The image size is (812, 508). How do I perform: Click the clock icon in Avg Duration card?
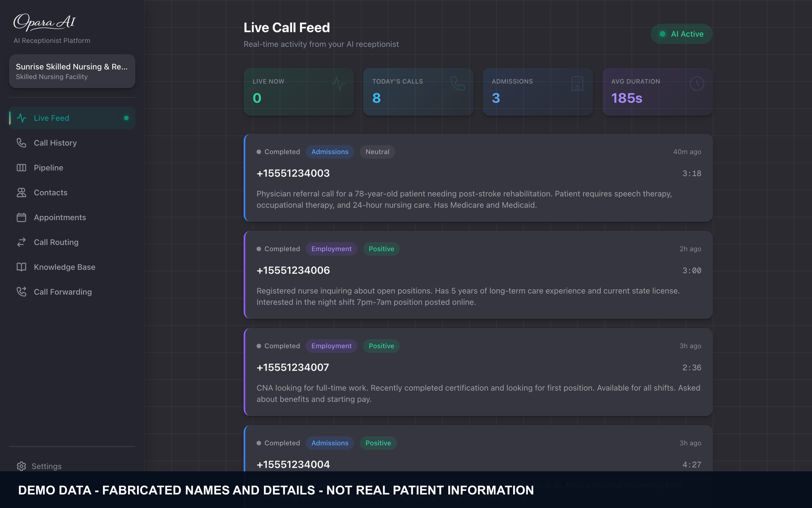coord(697,83)
